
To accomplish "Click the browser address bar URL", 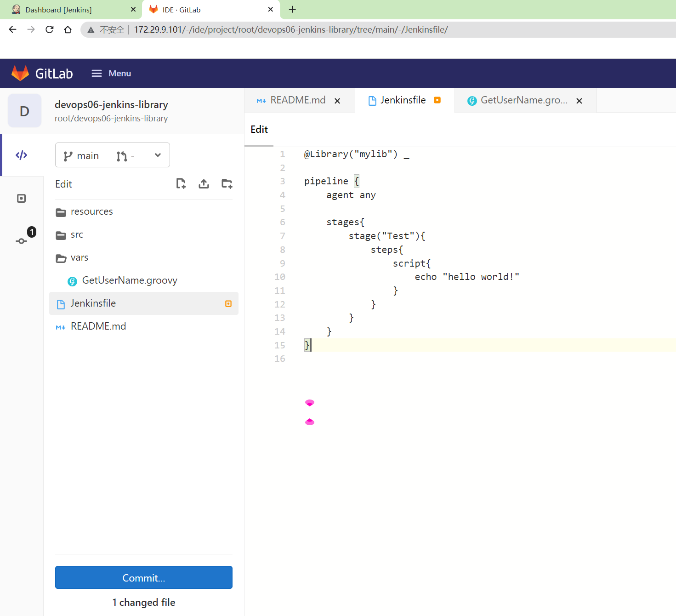I will (x=291, y=30).
